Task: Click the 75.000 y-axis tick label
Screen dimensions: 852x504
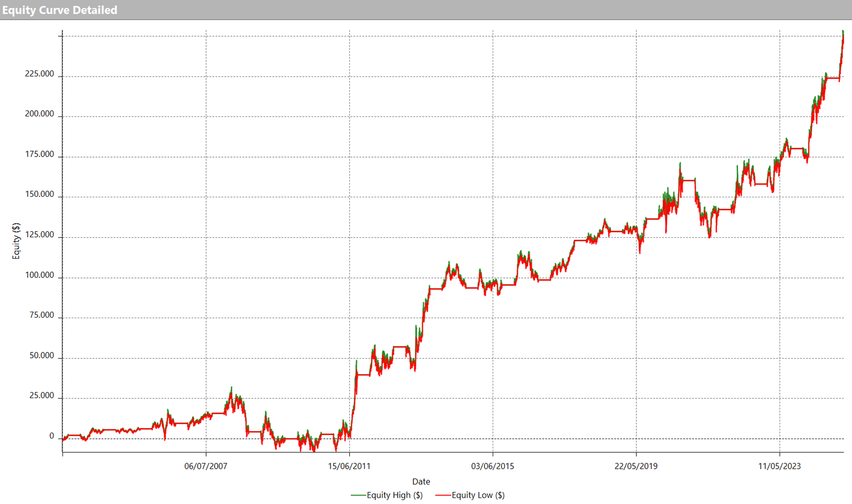Action: tap(41, 315)
